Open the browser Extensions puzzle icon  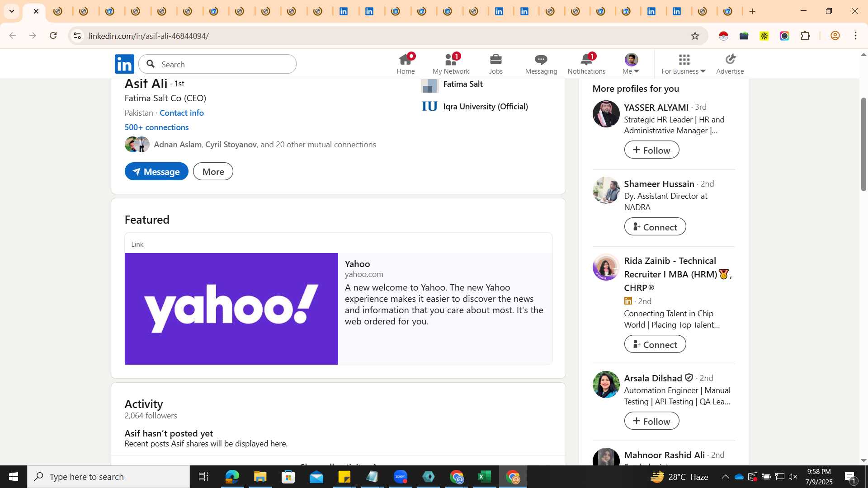[x=805, y=36]
